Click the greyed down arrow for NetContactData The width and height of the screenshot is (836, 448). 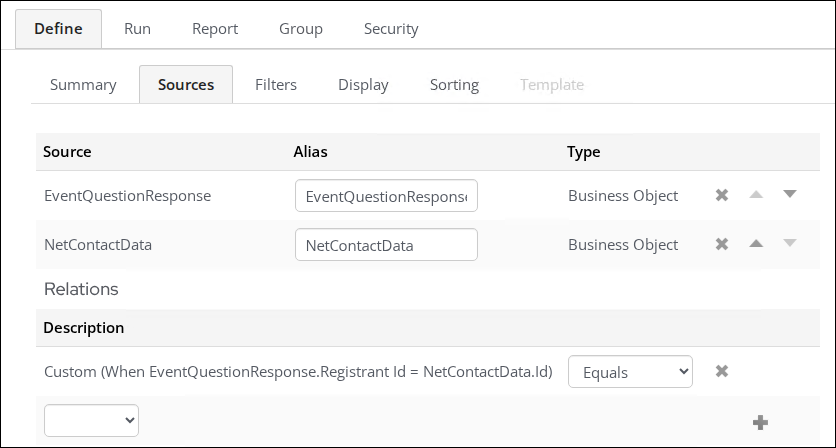point(789,243)
